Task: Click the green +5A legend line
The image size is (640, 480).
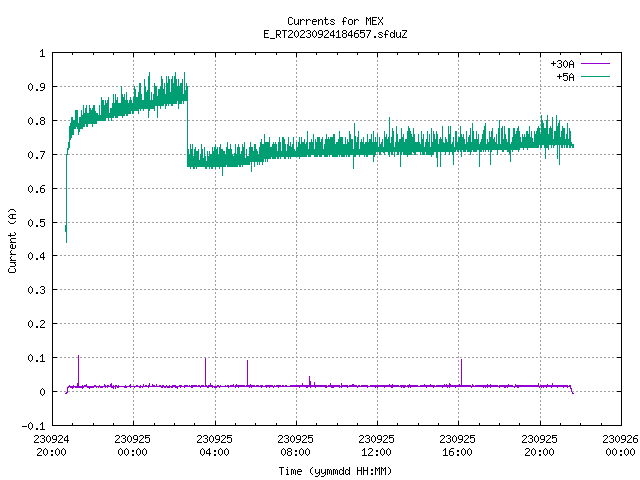Action: (x=596, y=76)
